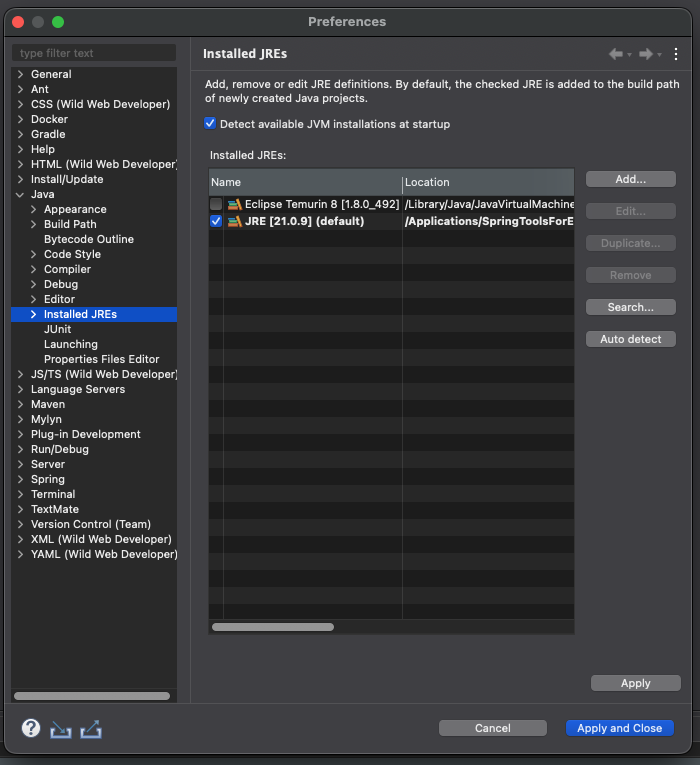Screen dimensions: 700x765
Task: Select the Launching preference page
Action: pyautogui.click(x=71, y=344)
